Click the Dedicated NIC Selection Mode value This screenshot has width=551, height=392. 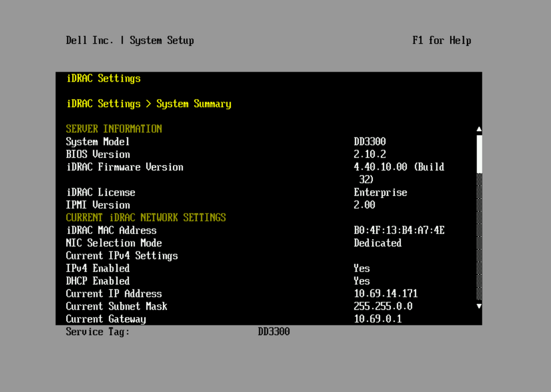coord(377,243)
